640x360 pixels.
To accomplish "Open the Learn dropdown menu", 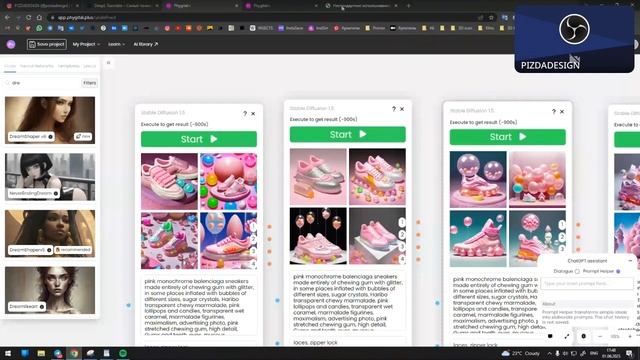I will (x=116, y=44).
